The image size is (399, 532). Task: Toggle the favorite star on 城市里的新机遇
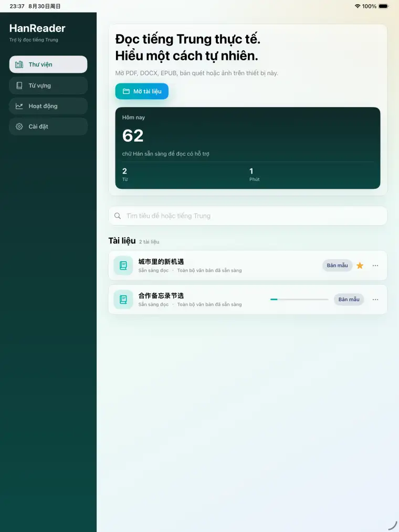pyautogui.click(x=360, y=265)
